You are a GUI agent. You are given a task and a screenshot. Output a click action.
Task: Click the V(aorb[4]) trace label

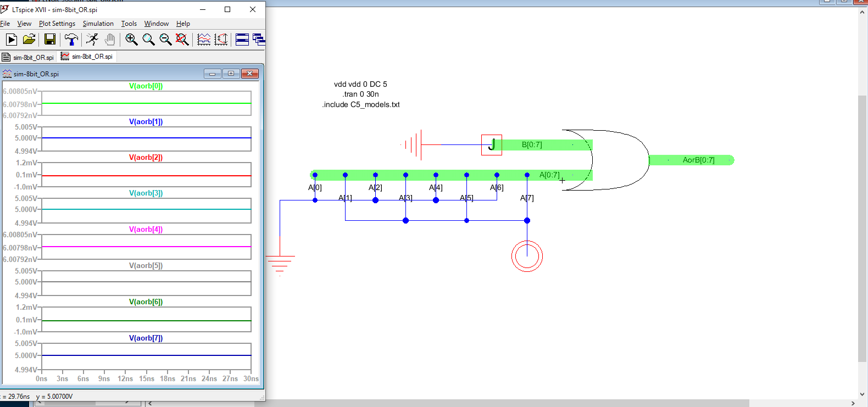(146, 229)
